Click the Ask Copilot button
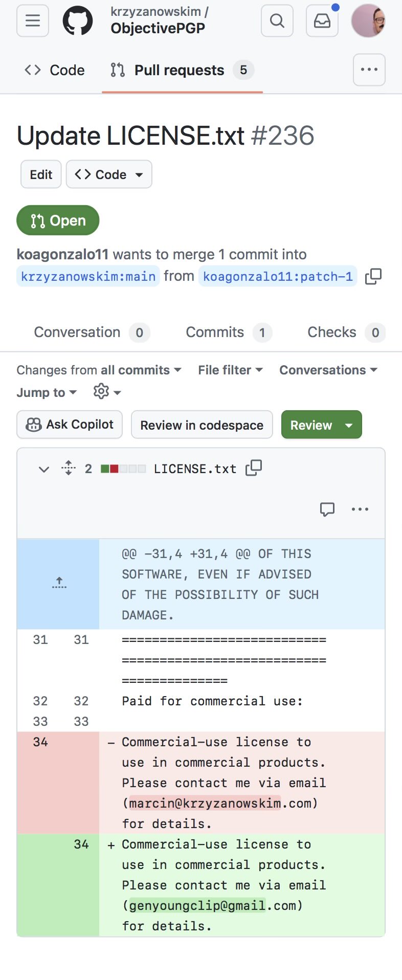The image size is (402, 980). point(70,425)
